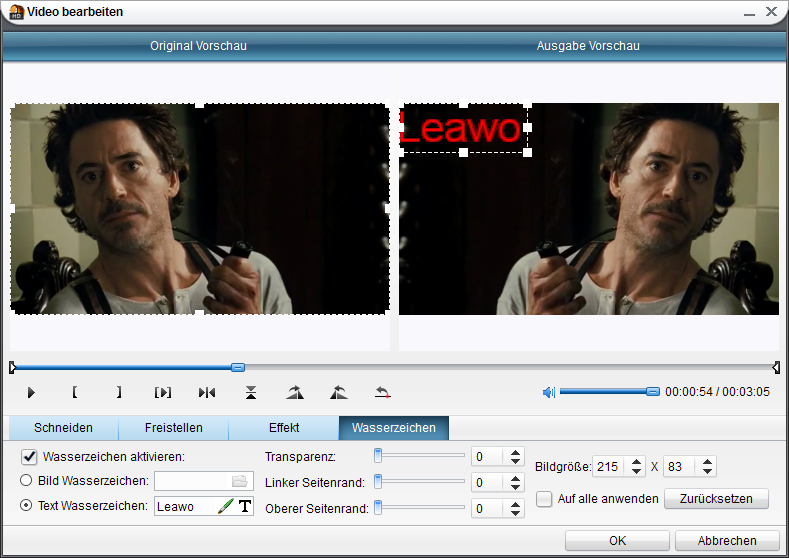The width and height of the screenshot is (789, 558).
Task: Mute audio with the speaker icon
Action: pos(548,392)
